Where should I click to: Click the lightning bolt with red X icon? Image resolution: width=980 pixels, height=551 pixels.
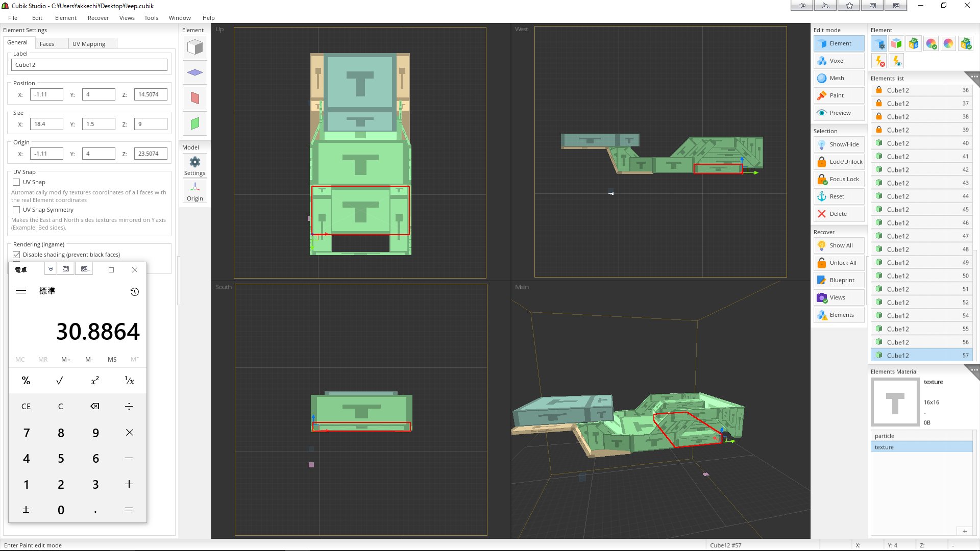pyautogui.click(x=879, y=61)
